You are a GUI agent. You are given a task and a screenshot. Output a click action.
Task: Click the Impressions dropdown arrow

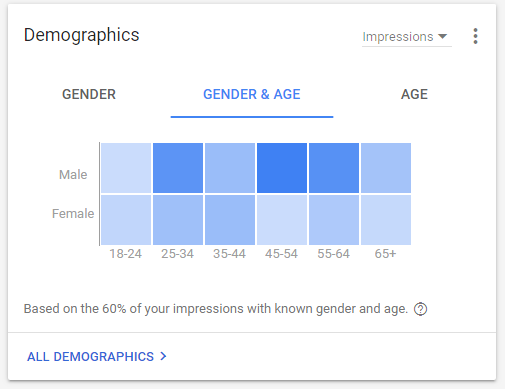442,36
